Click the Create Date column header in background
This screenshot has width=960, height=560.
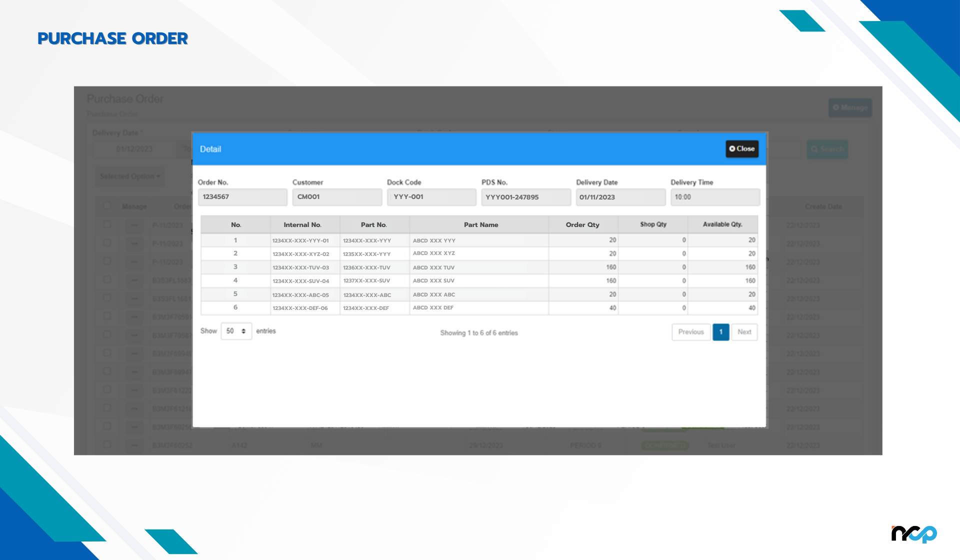coord(823,206)
